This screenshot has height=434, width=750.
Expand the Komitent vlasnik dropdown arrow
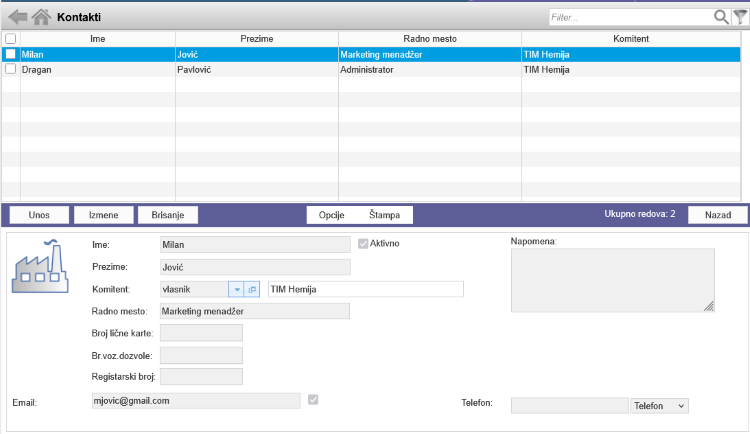click(237, 289)
